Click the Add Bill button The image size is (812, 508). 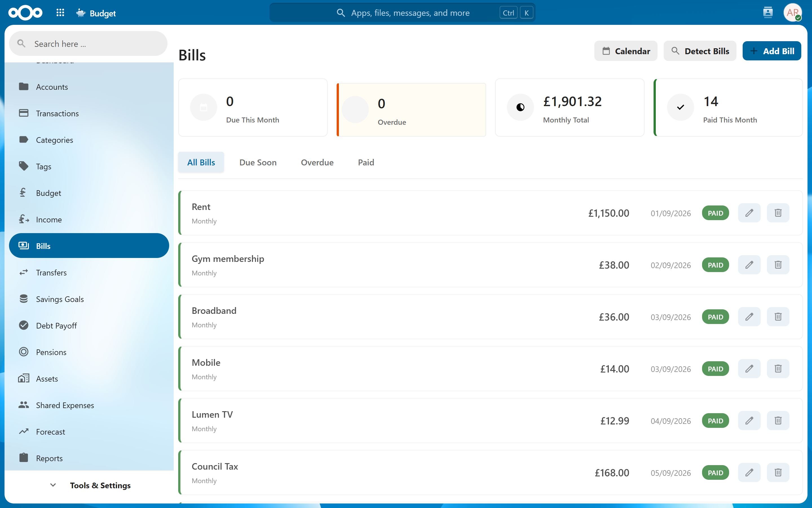point(772,51)
